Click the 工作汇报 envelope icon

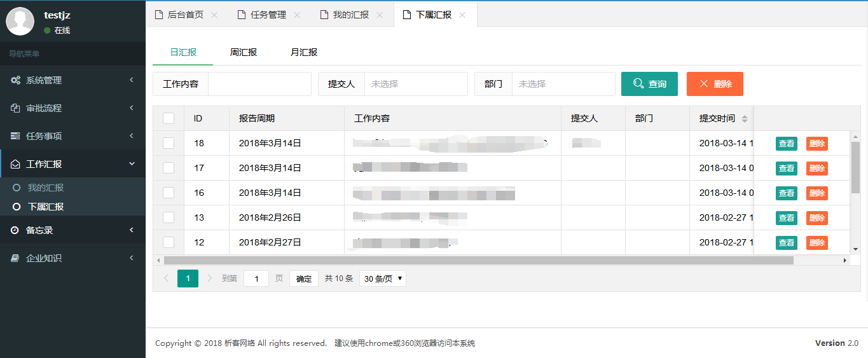coord(15,164)
